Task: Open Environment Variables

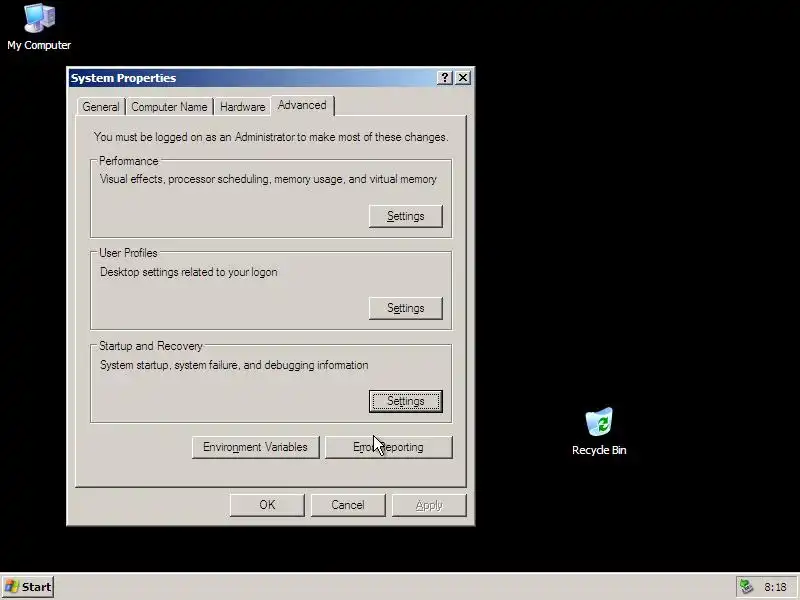Action: [x=256, y=447]
